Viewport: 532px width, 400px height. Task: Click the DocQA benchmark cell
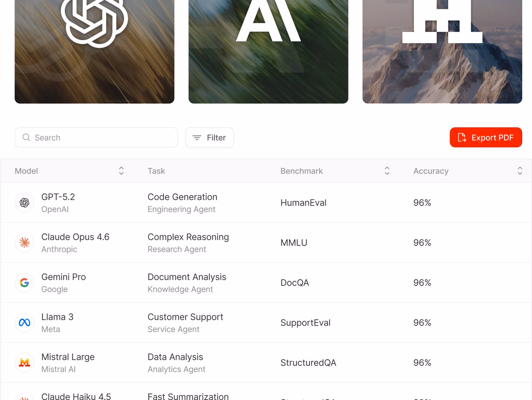click(x=294, y=283)
